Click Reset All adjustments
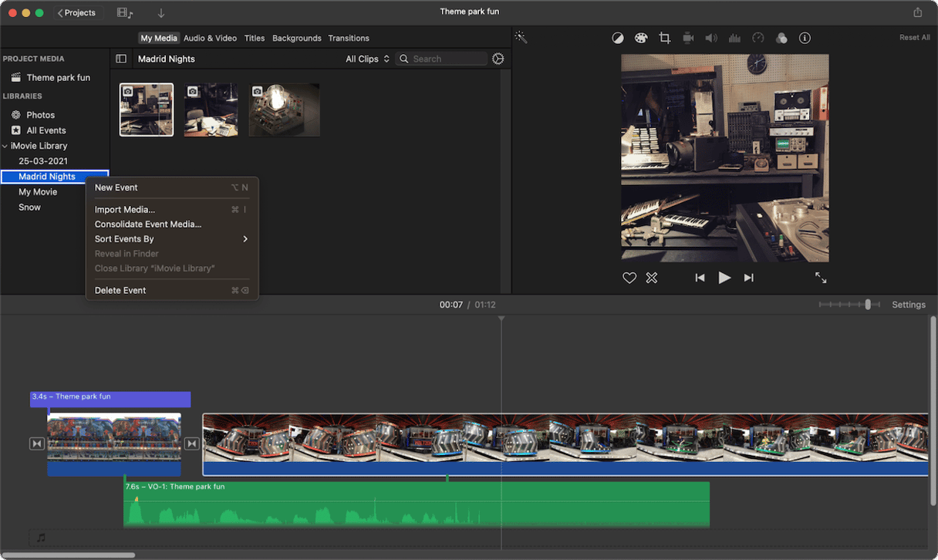The width and height of the screenshot is (938, 560). click(x=914, y=38)
